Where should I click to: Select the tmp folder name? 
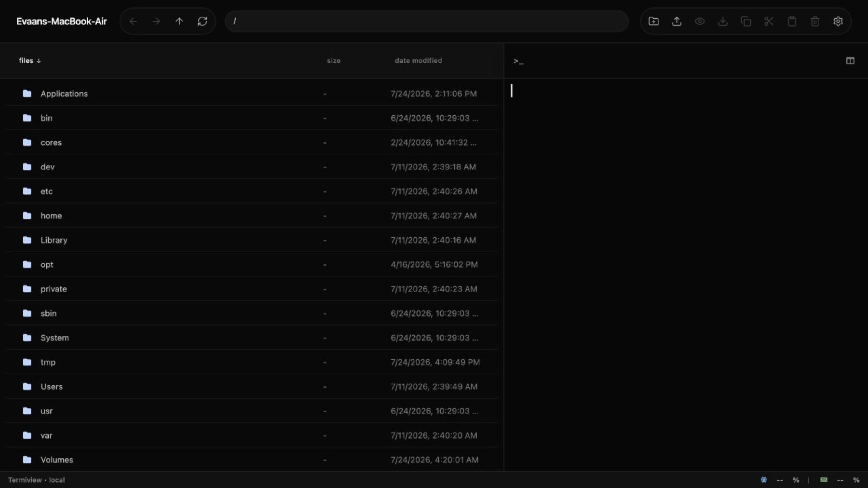tap(48, 362)
